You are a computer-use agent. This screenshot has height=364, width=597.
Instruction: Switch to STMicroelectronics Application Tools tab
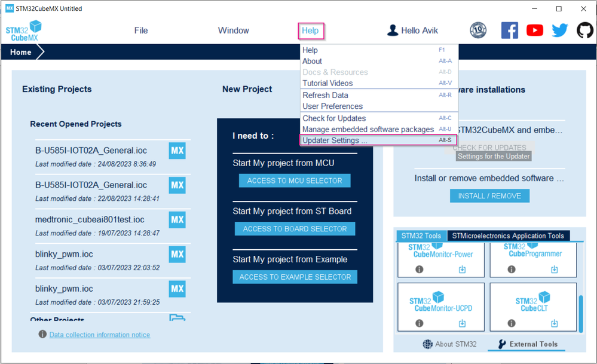coord(508,235)
